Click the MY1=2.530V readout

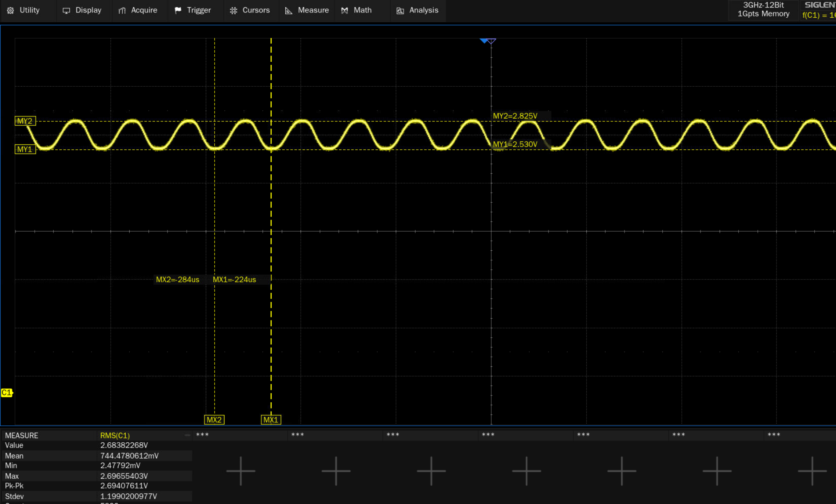pos(515,144)
